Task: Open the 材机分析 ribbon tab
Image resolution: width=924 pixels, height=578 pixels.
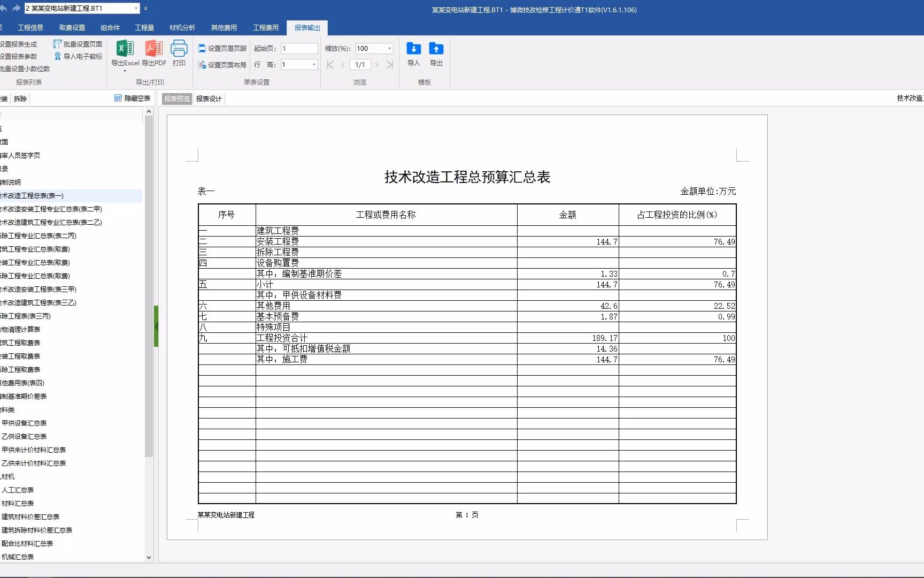Action: tap(182, 27)
